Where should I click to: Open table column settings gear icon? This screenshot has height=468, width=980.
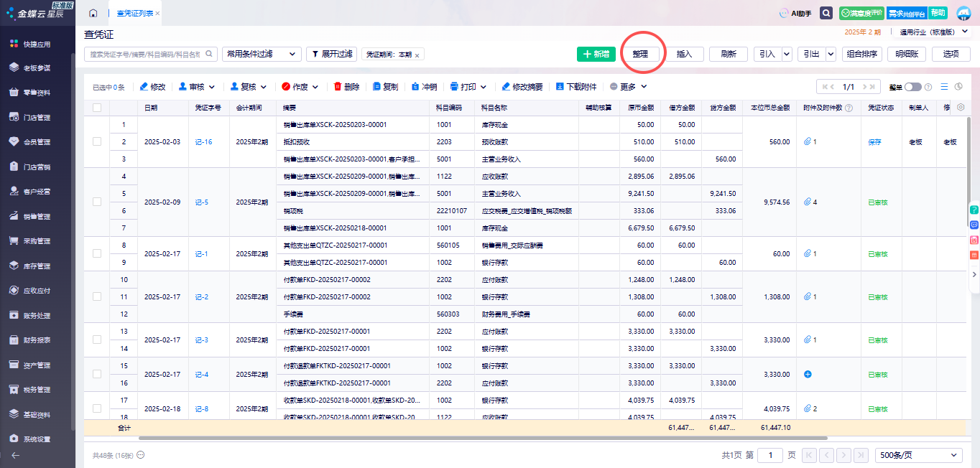pos(961,108)
